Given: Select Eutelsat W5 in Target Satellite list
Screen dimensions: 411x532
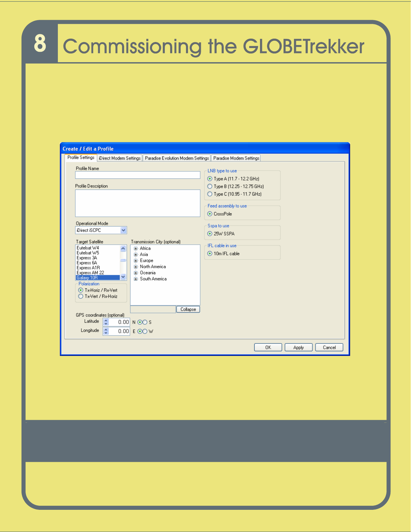Looking at the screenshot, I should point(98,253).
